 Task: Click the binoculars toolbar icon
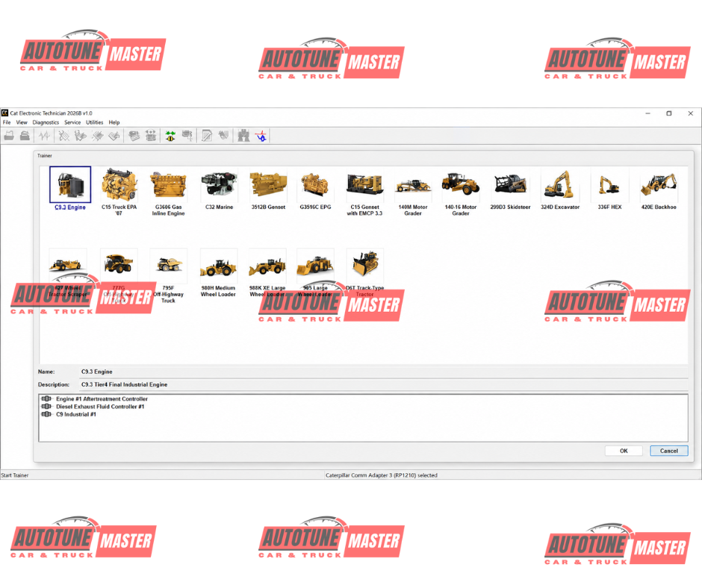pos(243,136)
